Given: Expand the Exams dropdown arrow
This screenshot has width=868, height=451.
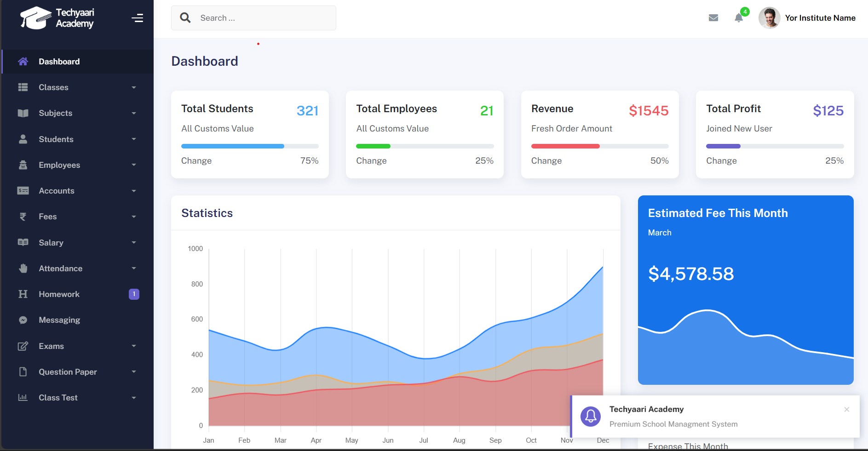Looking at the screenshot, I should click(x=134, y=346).
